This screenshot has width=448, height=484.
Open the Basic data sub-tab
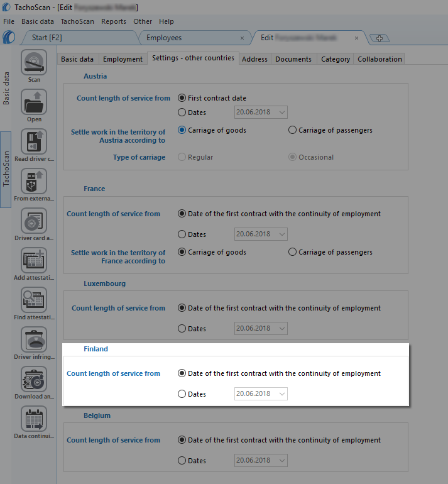(x=77, y=59)
